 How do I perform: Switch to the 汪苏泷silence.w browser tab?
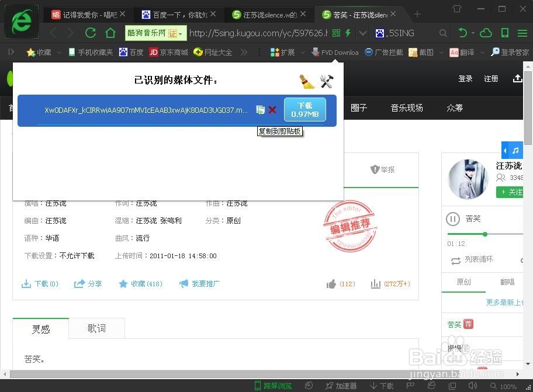(268, 15)
